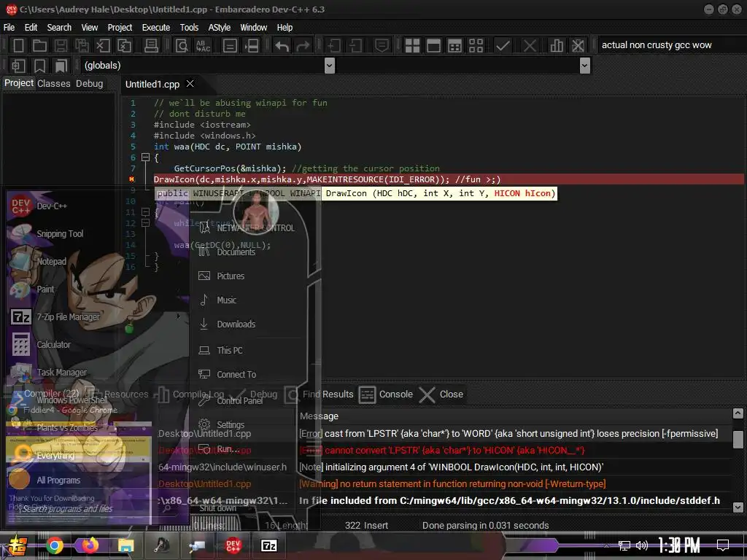This screenshot has width=747, height=560.
Task: Open the Execute menu
Action: pos(156,28)
